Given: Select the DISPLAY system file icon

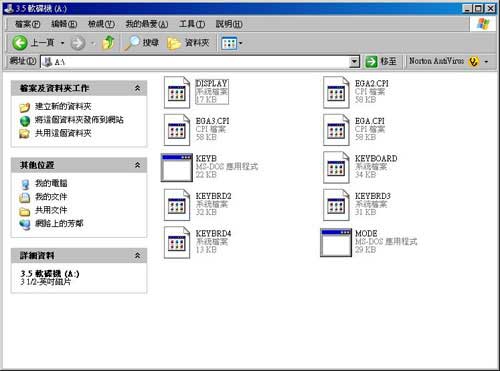Looking at the screenshot, I should coord(177,93).
